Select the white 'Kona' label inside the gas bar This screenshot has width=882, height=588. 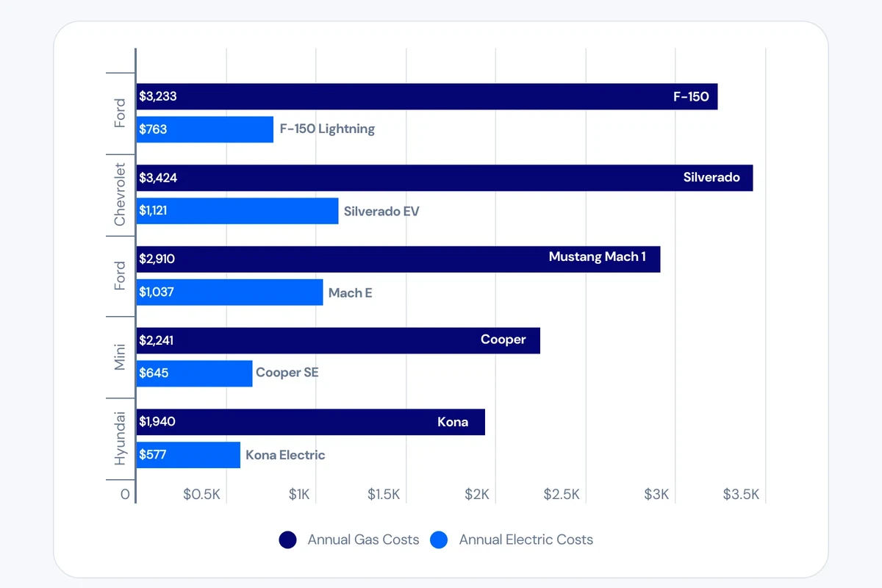(453, 423)
